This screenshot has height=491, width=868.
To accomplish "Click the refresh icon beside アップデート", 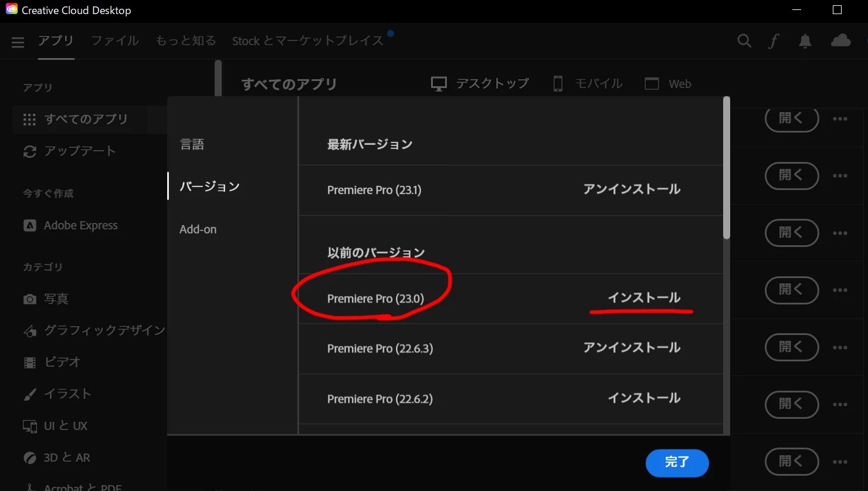I will 29,152.
